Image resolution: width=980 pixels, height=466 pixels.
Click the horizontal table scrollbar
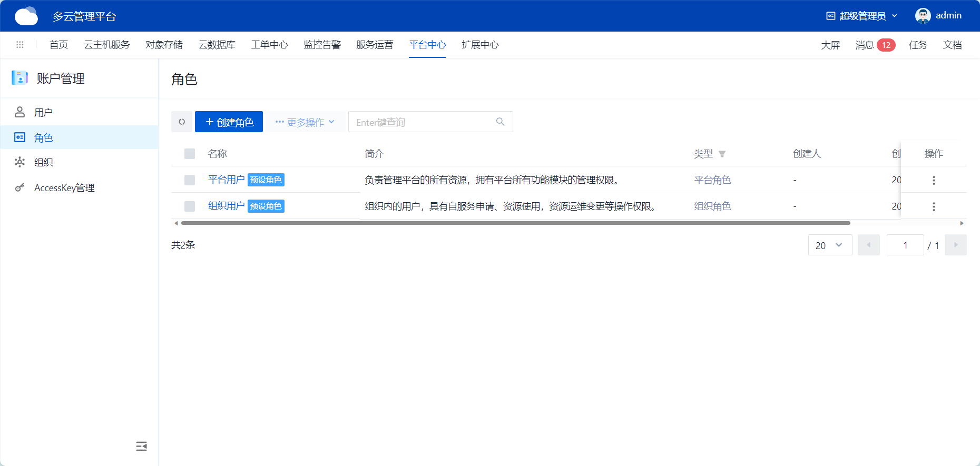pos(515,223)
